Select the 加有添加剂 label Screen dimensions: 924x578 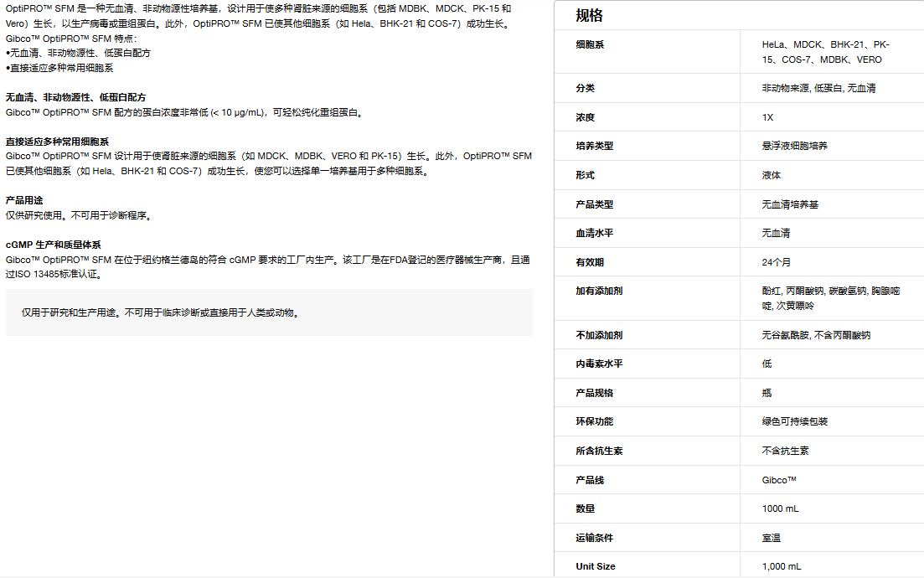(599, 291)
